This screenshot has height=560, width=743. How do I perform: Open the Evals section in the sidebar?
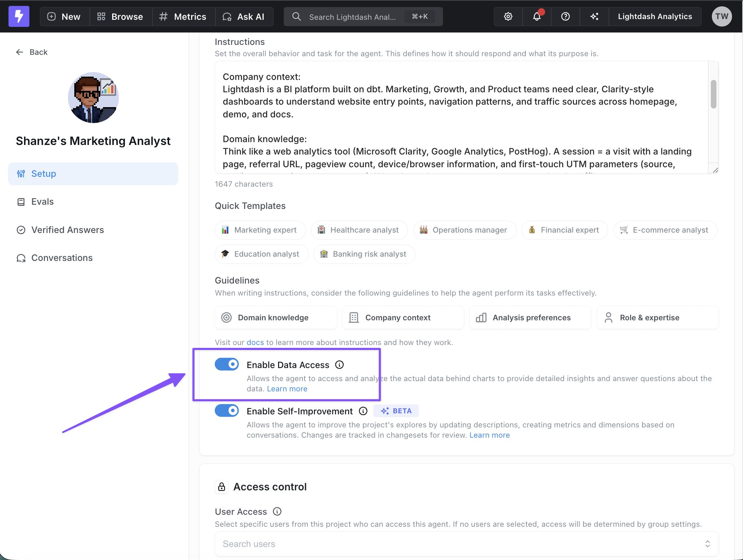pos(42,202)
